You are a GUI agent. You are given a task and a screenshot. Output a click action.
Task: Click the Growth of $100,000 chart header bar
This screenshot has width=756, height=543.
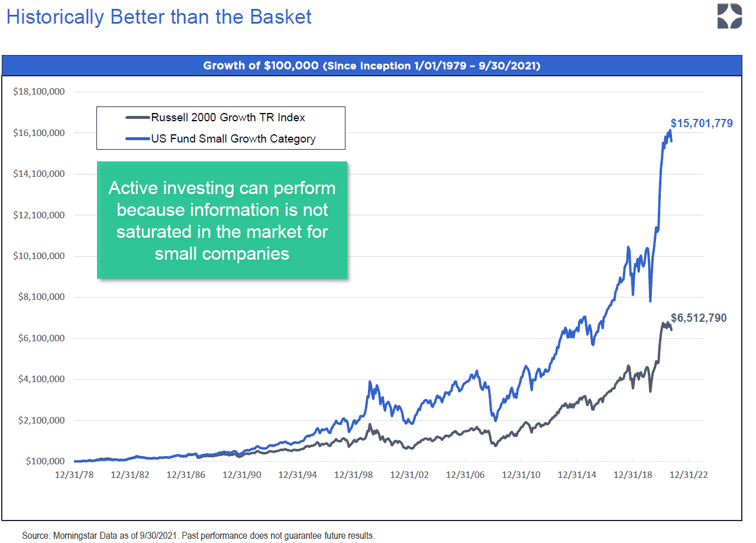point(371,66)
